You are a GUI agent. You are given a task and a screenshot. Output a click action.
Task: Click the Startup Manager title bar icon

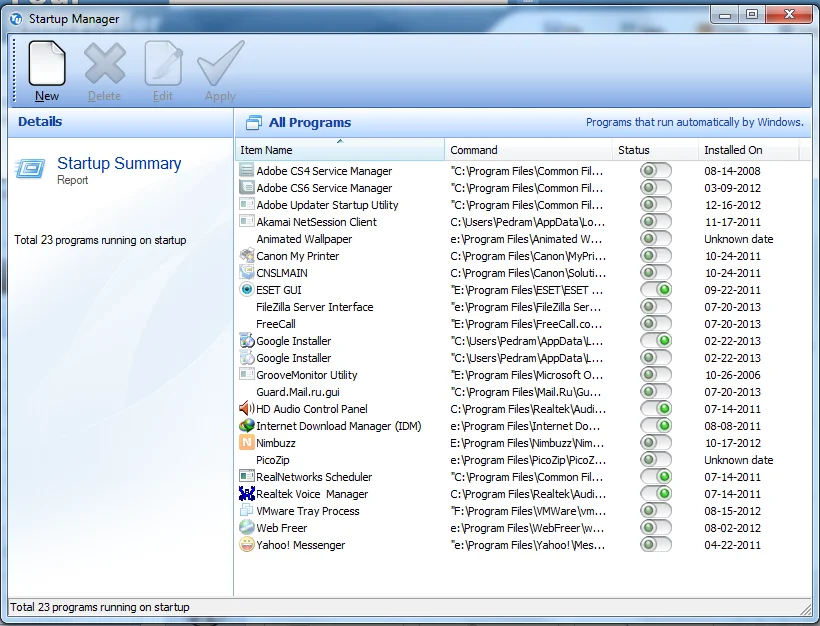16,19
